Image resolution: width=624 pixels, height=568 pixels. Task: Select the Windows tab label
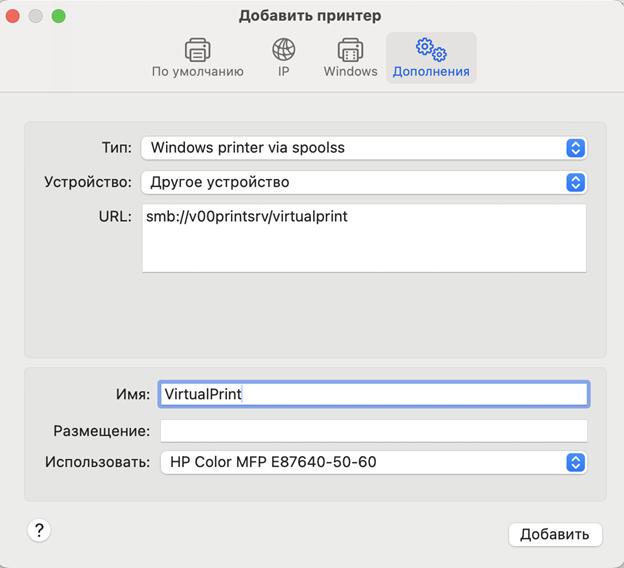pos(350,72)
